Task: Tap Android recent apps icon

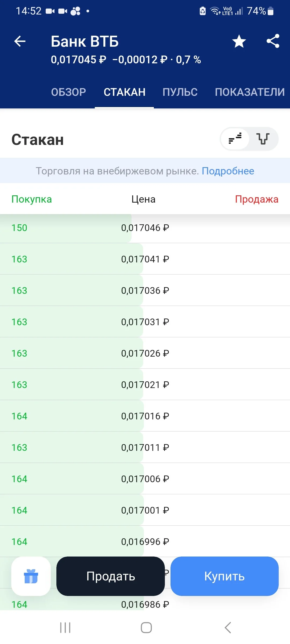Action: (x=65, y=628)
